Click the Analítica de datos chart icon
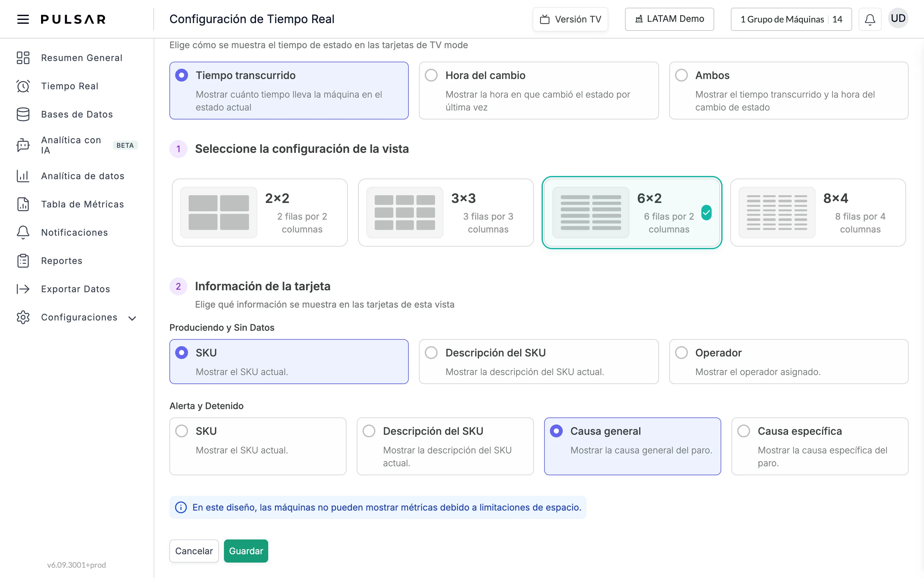Screen dimensions: 924x578 click(23, 176)
